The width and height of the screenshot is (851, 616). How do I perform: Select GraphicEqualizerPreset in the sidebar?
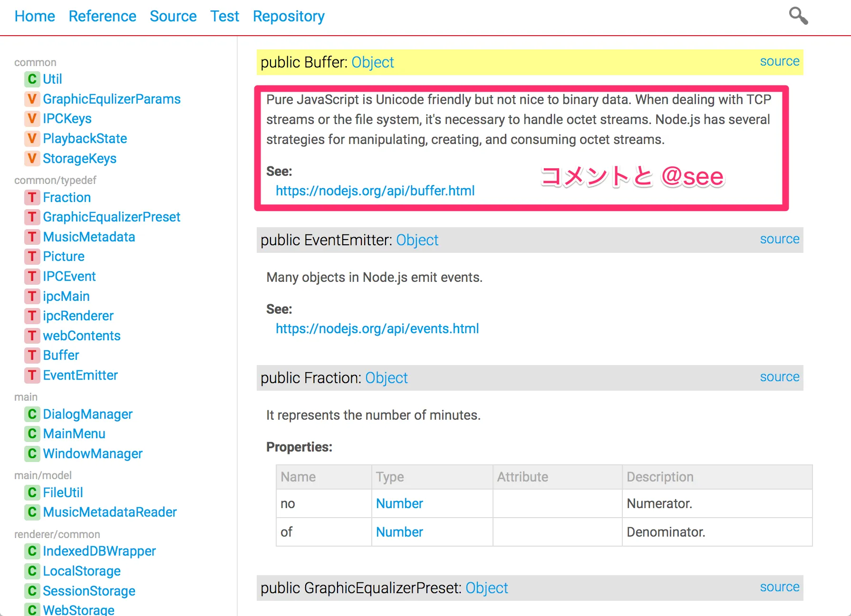click(111, 217)
